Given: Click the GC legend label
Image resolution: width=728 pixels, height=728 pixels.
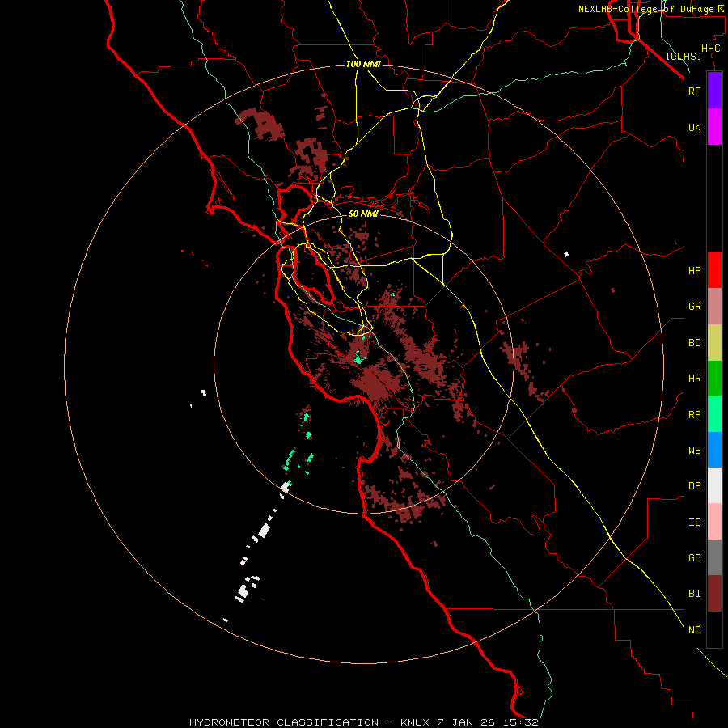Looking at the screenshot, I should tap(694, 558).
